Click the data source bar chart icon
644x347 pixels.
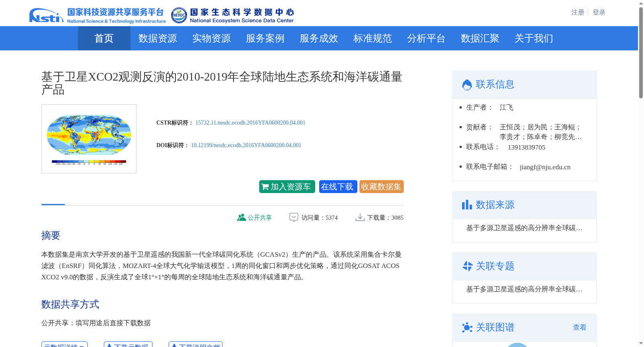467,205
